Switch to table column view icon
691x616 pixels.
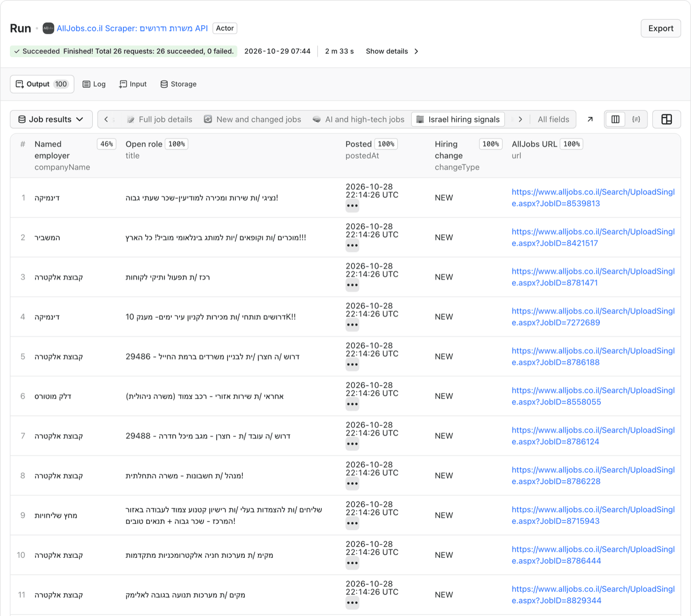(x=615, y=119)
